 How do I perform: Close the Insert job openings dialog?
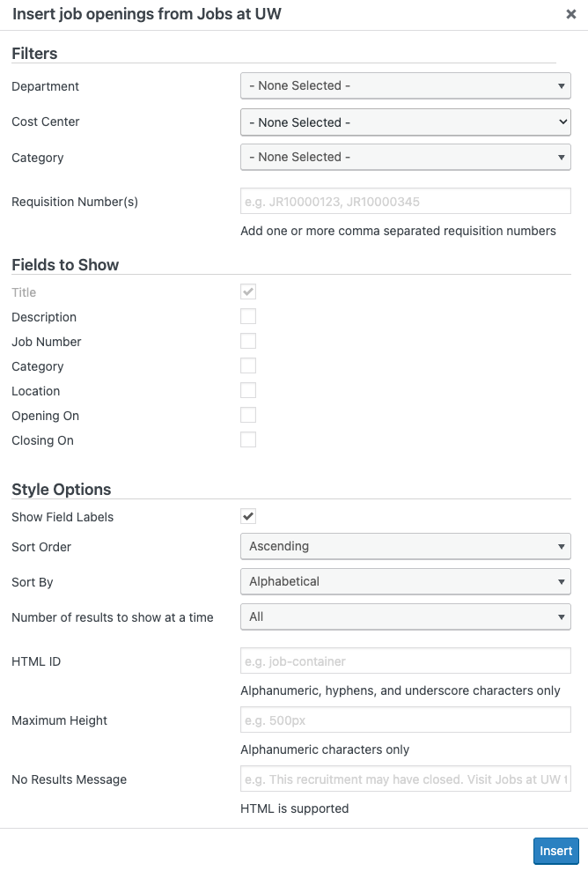(x=571, y=14)
